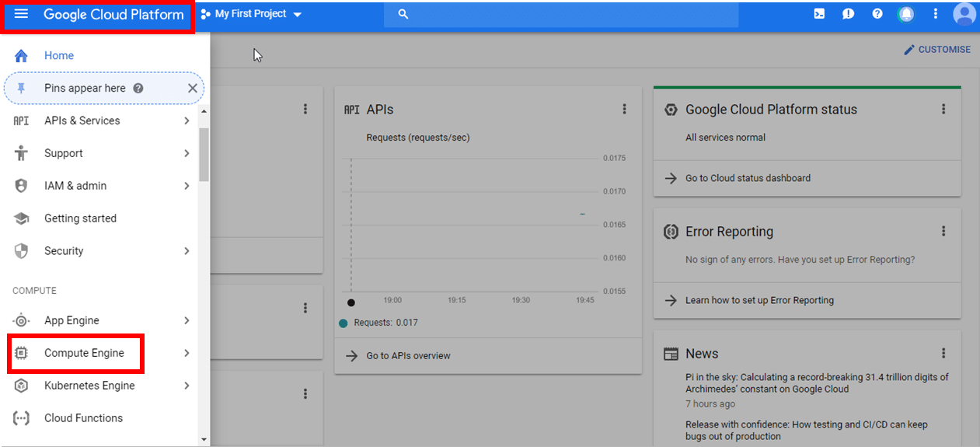This screenshot has height=447, width=980.
Task: Open Cloud Functions menu item
Action: click(99, 418)
